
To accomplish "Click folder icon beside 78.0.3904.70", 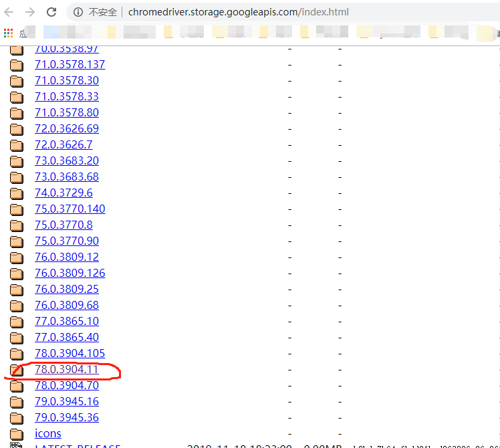I will 17,386.
